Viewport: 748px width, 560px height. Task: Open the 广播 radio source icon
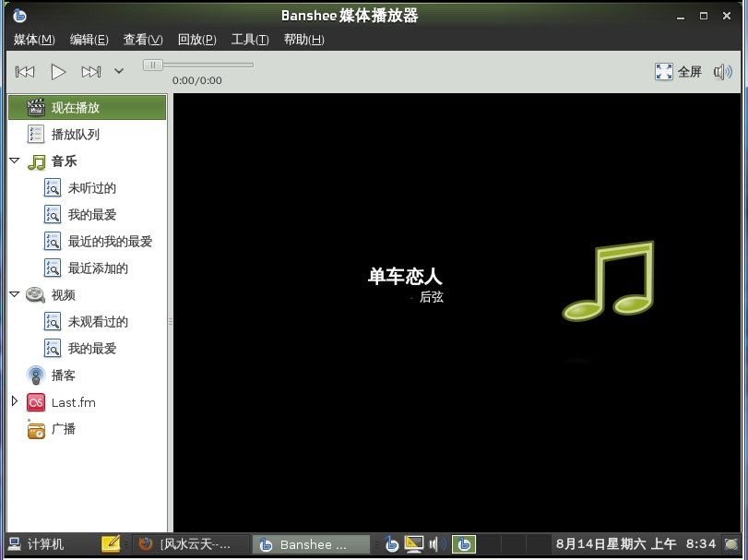[36, 429]
